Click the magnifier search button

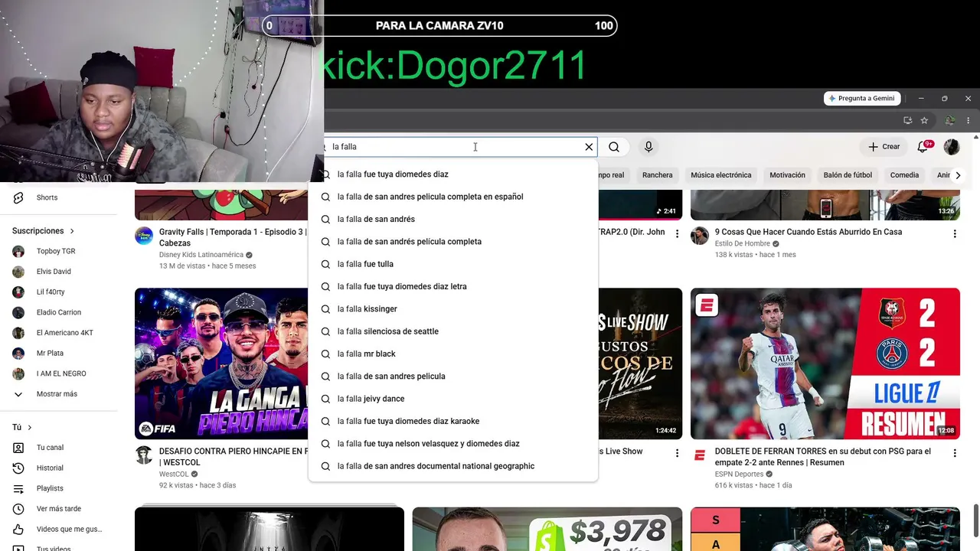tap(614, 147)
